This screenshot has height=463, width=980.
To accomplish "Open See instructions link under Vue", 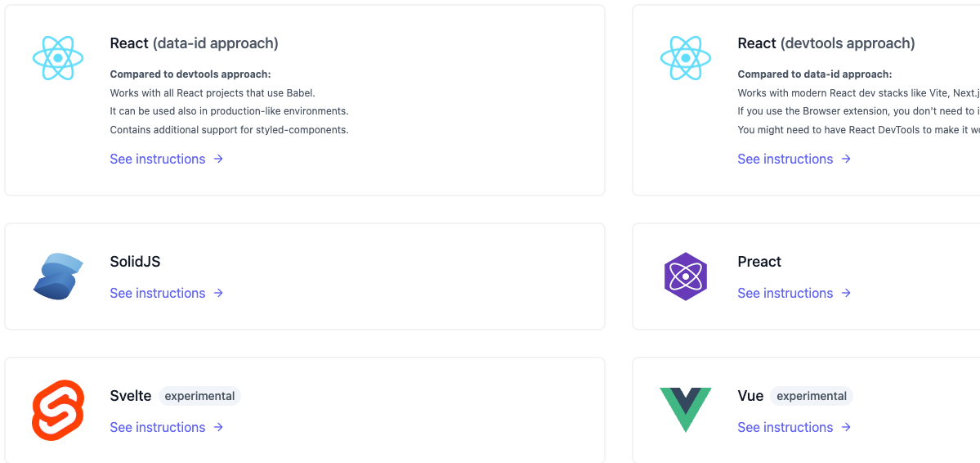I will [x=794, y=427].
